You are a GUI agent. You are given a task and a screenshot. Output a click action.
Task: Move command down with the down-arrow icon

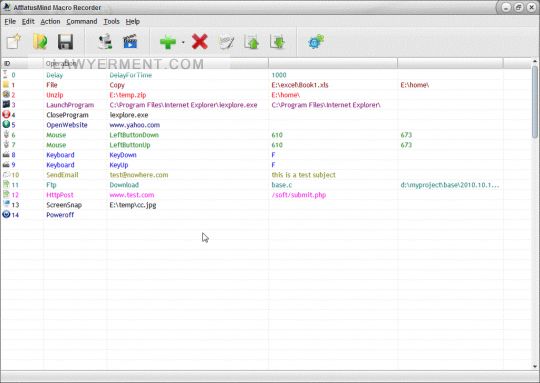[x=278, y=42]
